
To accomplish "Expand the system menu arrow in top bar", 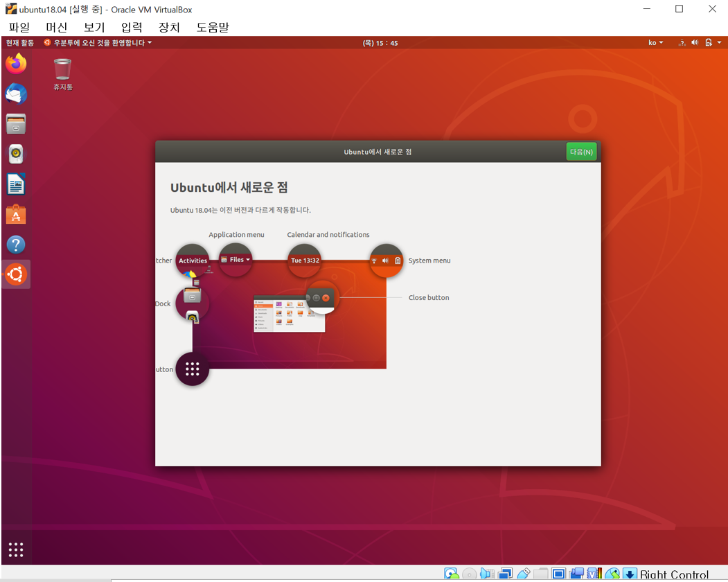I will point(719,43).
